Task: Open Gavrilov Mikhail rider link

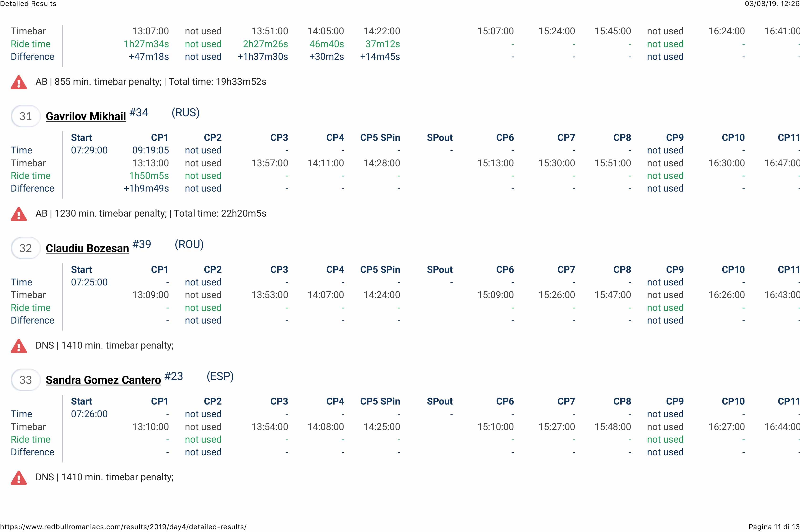Action: (x=86, y=116)
